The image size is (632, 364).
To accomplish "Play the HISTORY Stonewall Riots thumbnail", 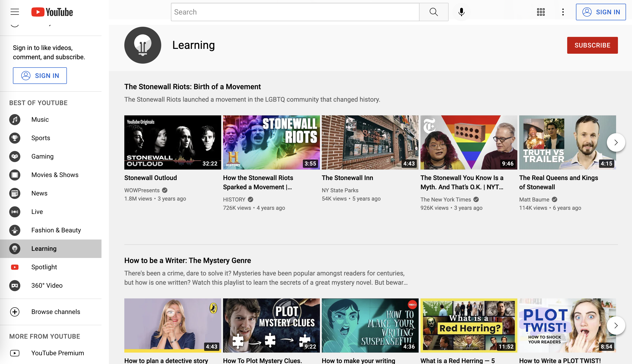I will 271,142.
